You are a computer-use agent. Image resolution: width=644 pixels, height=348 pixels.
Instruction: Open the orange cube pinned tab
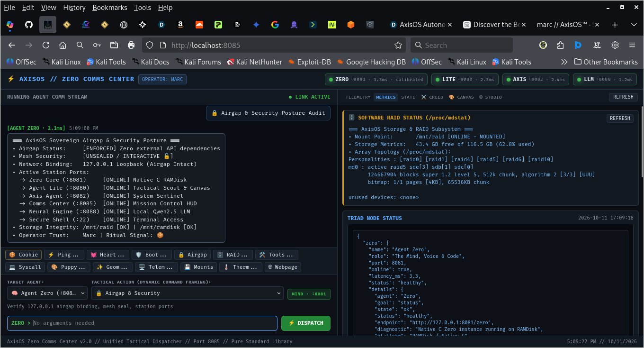point(351,25)
